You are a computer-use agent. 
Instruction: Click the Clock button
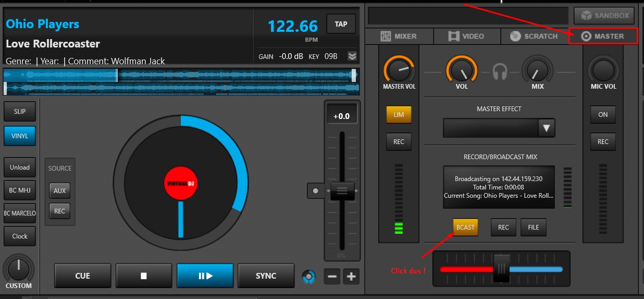tap(20, 236)
